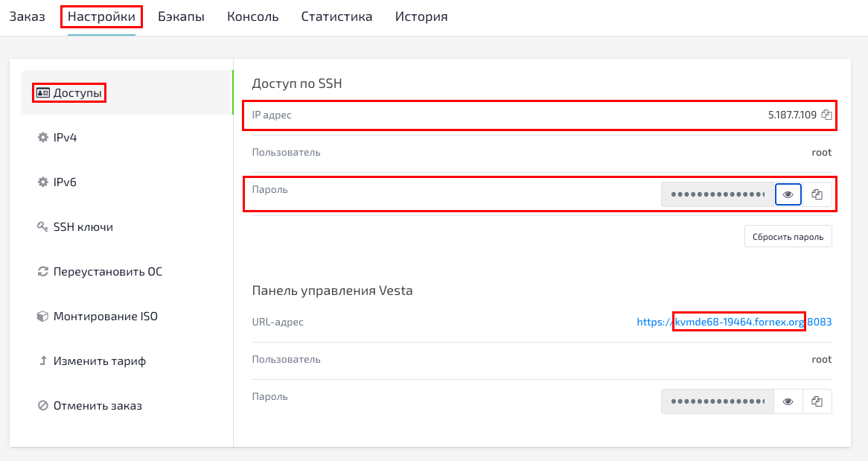Click the SSH ключи key icon
Screen dimensions: 868x461
[42, 227]
